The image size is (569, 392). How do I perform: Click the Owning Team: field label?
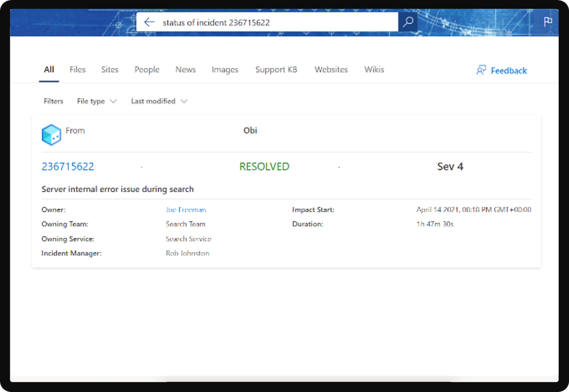click(x=65, y=224)
